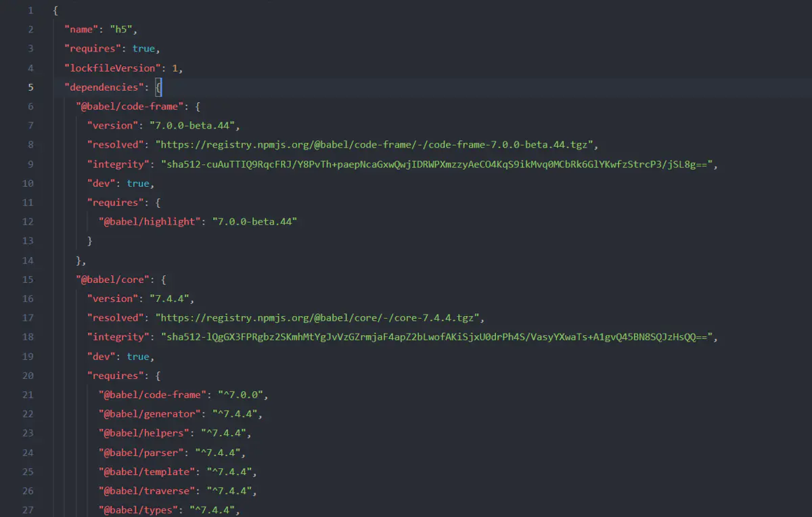Select "^7.4.4" beside @babel/helpers
812x517 pixels.
pos(223,433)
